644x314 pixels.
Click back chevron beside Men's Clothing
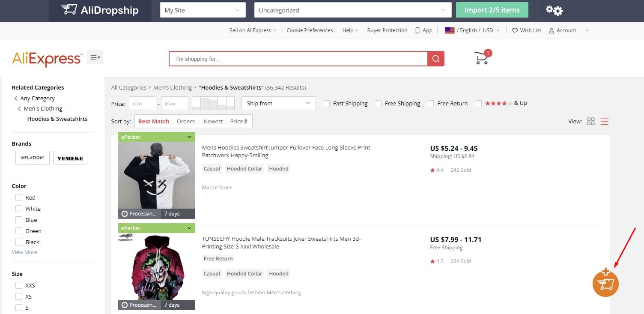click(x=19, y=109)
